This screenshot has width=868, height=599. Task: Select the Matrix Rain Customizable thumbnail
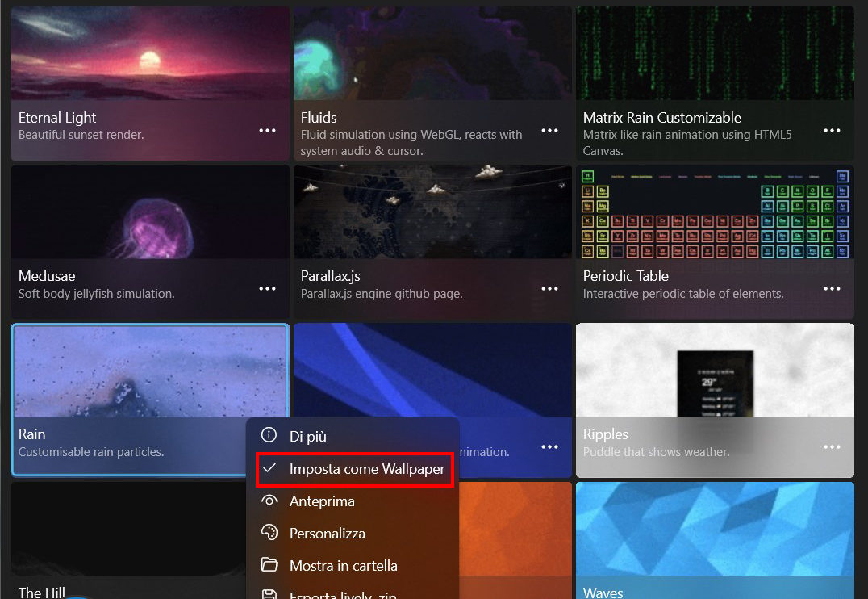pyautogui.click(x=715, y=54)
